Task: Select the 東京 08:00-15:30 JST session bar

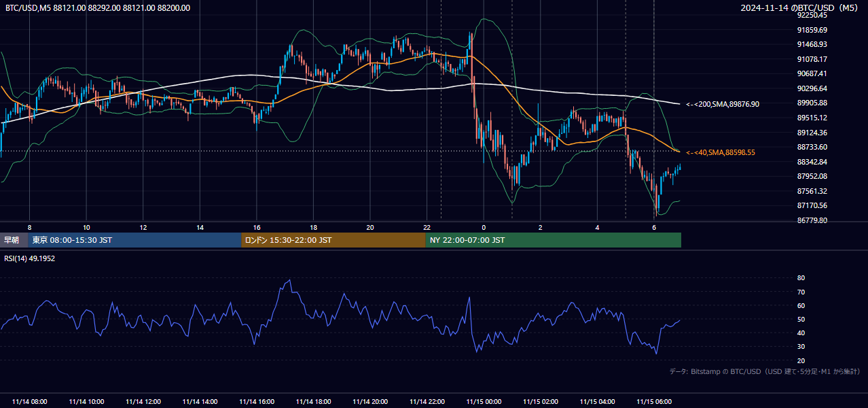Action: pos(134,240)
